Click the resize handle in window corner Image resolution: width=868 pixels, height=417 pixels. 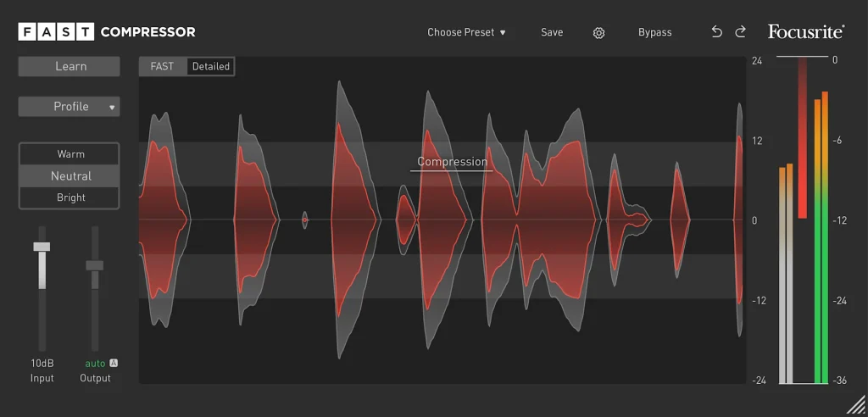(856, 405)
